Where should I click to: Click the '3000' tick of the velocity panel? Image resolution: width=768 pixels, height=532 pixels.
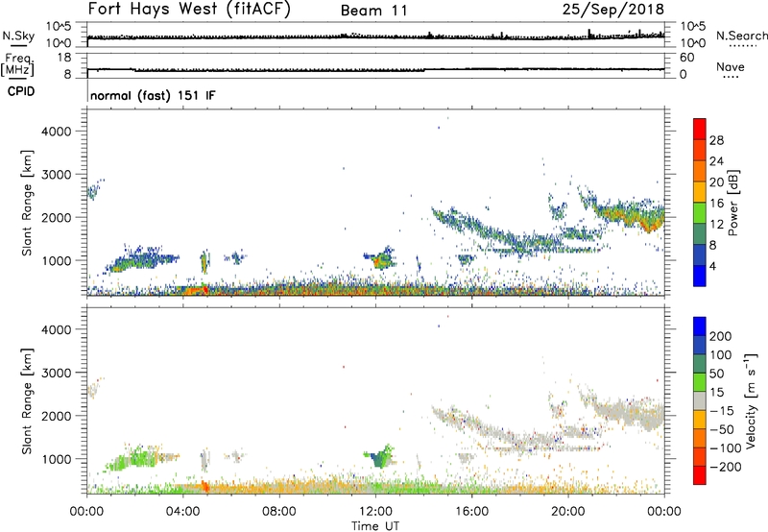click(x=57, y=373)
